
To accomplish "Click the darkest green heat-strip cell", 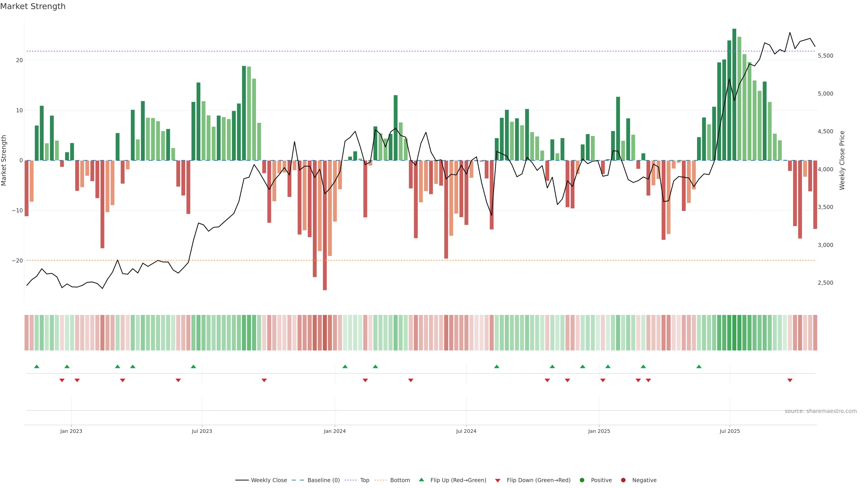I will pos(734,333).
